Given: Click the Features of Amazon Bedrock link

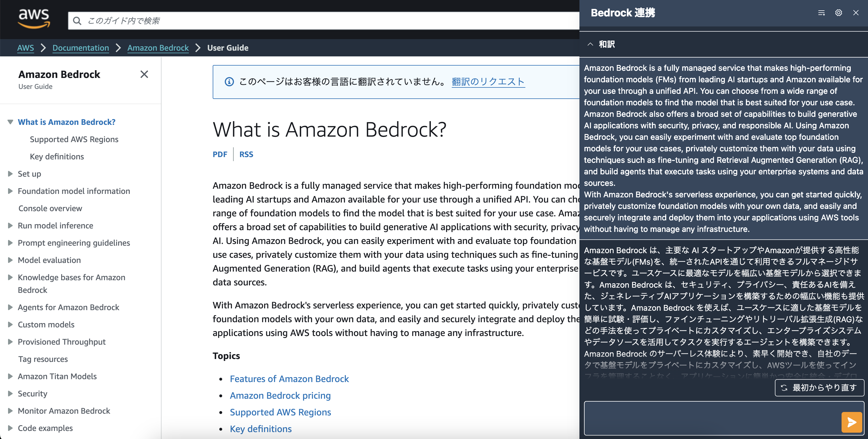Looking at the screenshot, I should point(289,379).
